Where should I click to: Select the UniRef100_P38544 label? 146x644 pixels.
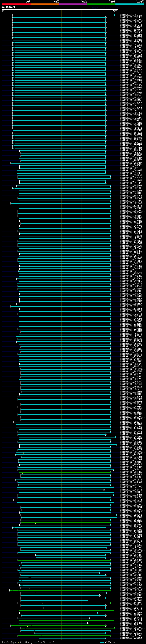[x=131, y=341]
